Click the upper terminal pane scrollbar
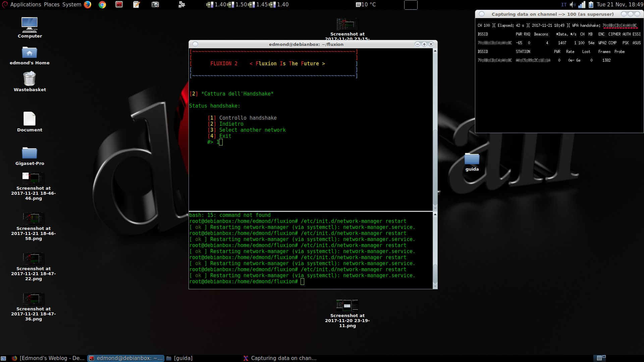The height and width of the screenshot is (362, 644). click(435, 168)
